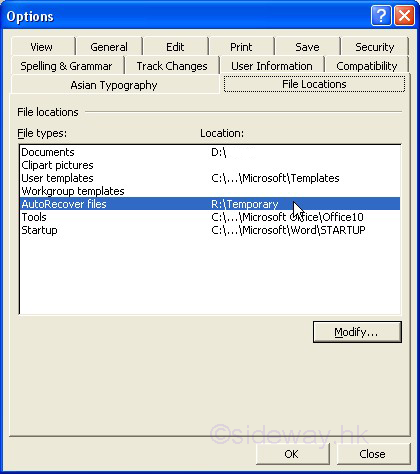The image size is (420, 474).
Task: Select the Track Changes tab
Action: pyautogui.click(x=172, y=66)
